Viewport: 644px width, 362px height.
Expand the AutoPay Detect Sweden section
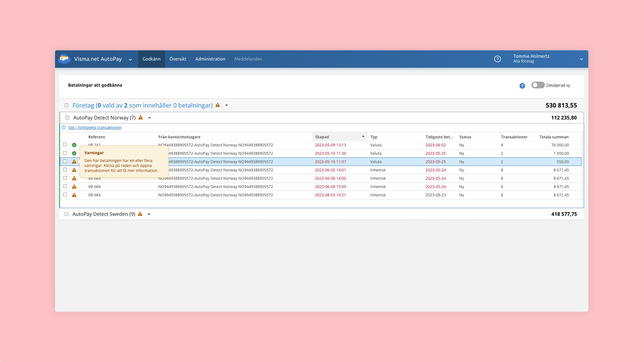point(149,214)
